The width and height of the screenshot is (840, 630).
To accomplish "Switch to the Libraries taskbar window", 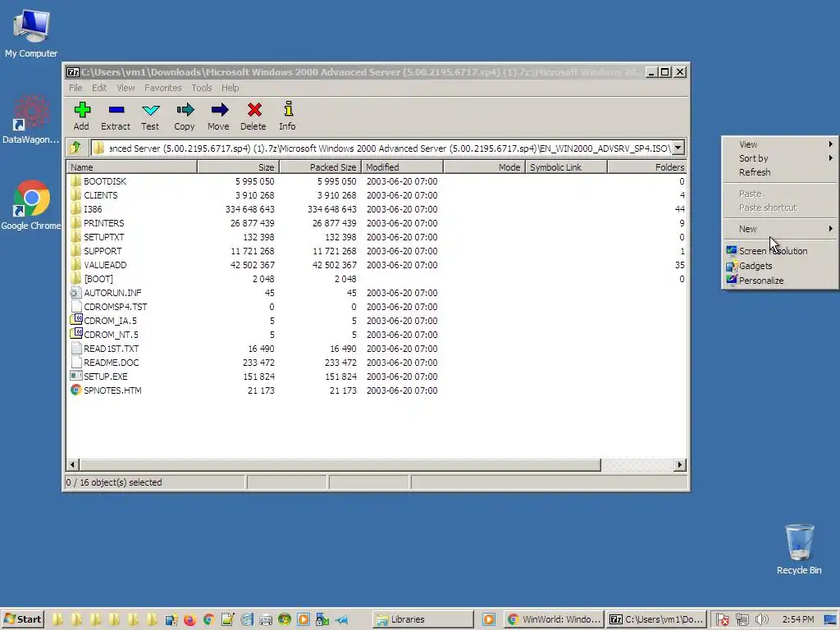I will click(x=423, y=619).
